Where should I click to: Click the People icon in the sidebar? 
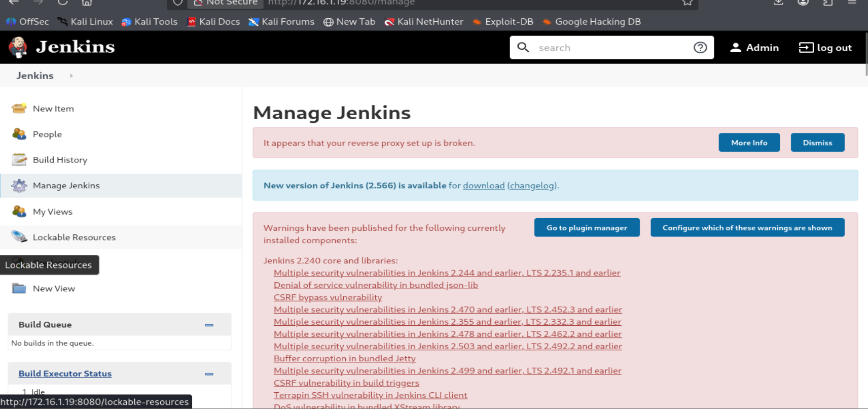click(19, 134)
